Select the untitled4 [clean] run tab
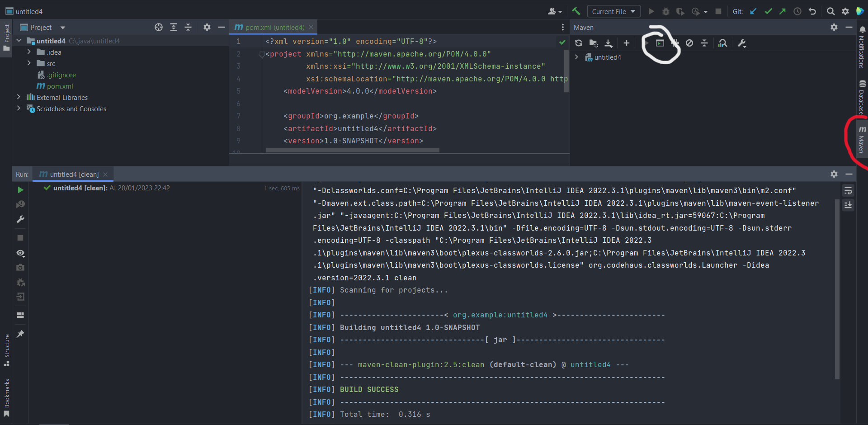 pyautogui.click(x=72, y=174)
